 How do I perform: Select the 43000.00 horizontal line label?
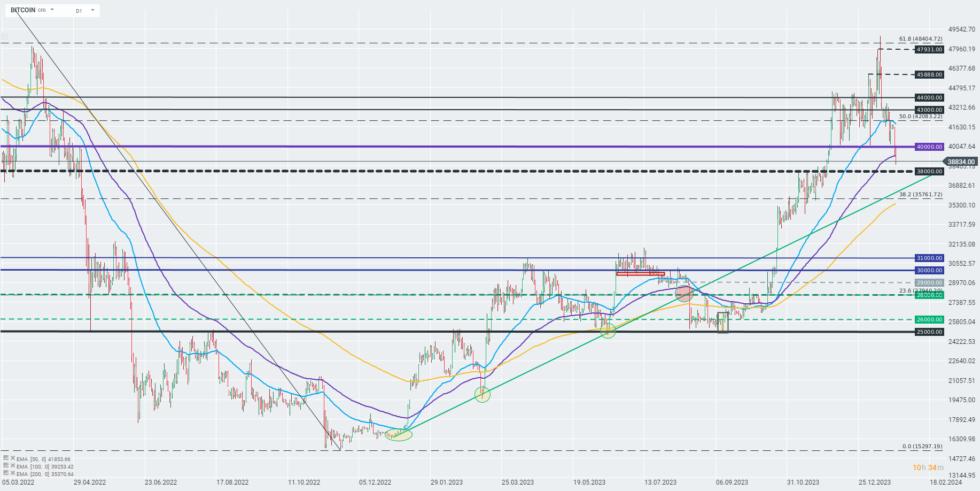(930, 110)
